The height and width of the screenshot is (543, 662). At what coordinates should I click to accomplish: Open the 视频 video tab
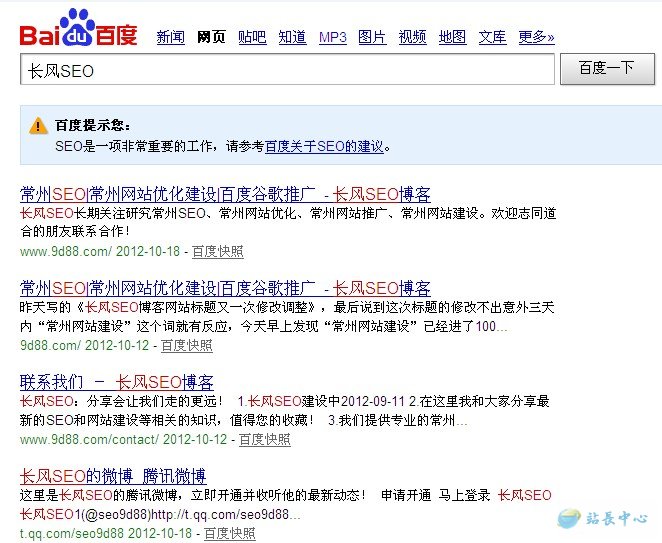coord(412,37)
